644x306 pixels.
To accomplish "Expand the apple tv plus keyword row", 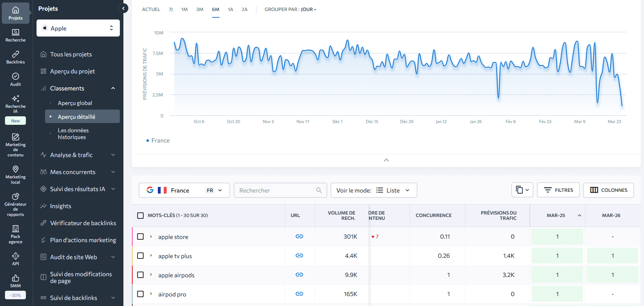I will pos(151,256).
